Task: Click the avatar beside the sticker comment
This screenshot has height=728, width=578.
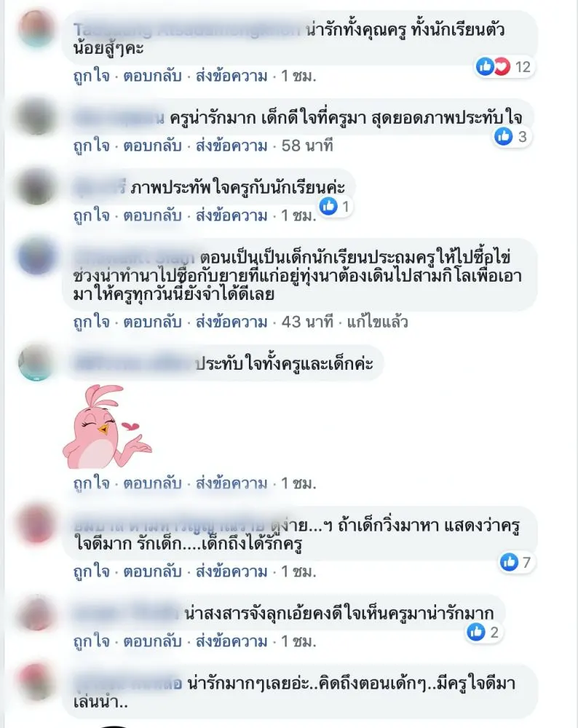Action: point(36,363)
